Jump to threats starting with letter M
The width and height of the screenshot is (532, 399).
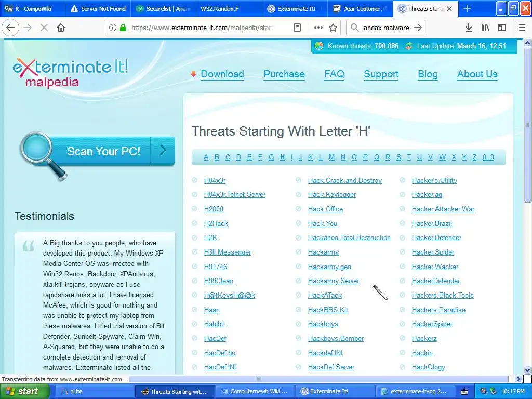(x=331, y=157)
